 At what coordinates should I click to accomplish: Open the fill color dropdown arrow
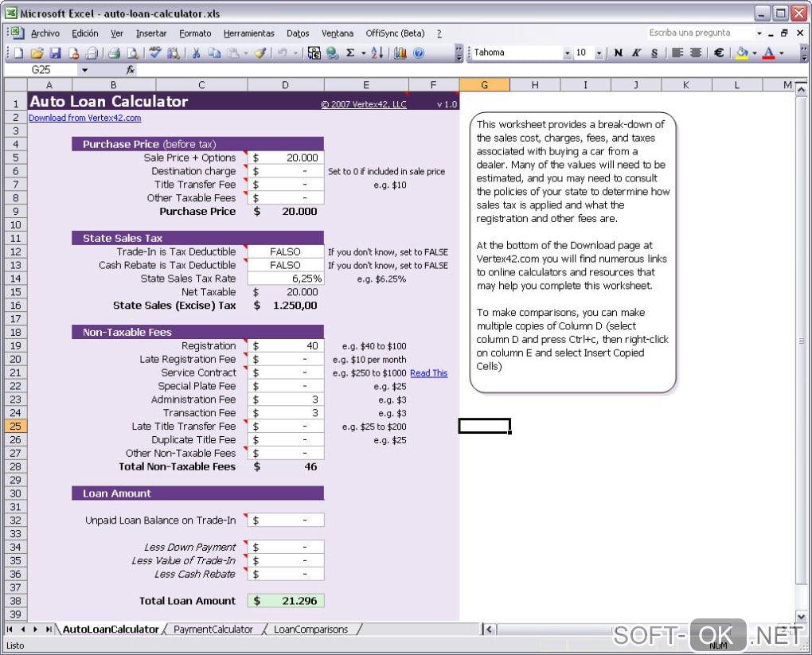pyautogui.click(x=755, y=53)
